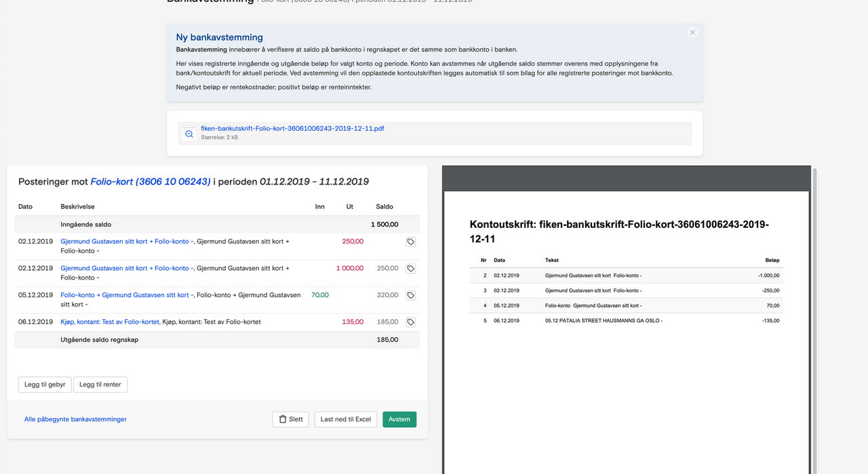Click the Legg til renter button
Screen dimensions: 868x474
pos(100,384)
